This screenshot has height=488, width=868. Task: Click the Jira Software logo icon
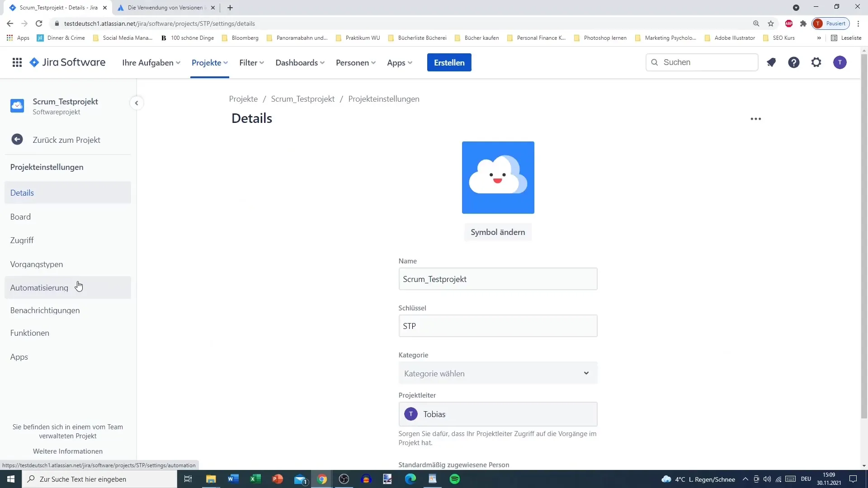[x=33, y=62]
